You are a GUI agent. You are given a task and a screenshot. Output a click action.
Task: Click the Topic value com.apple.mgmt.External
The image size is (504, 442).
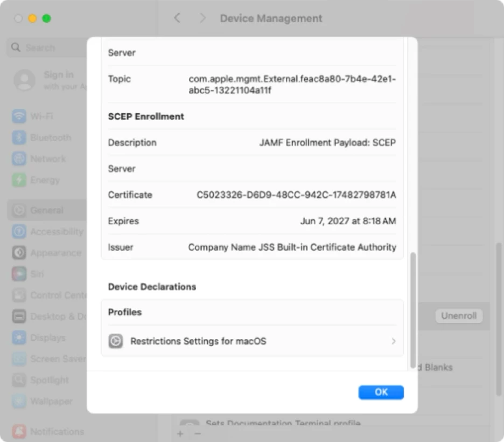(292, 84)
